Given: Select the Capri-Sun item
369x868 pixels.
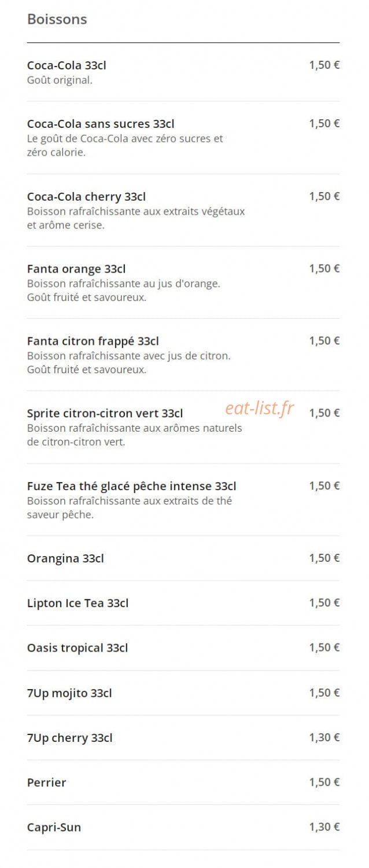Looking at the screenshot, I should pyautogui.click(x=183, y=827).
